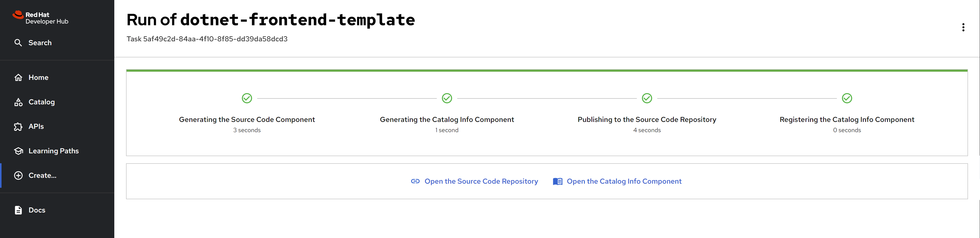Click the green checkmark above Publishing step
Image resolution: width=980 pixels, height=238 pixels.
pos(646,98)
